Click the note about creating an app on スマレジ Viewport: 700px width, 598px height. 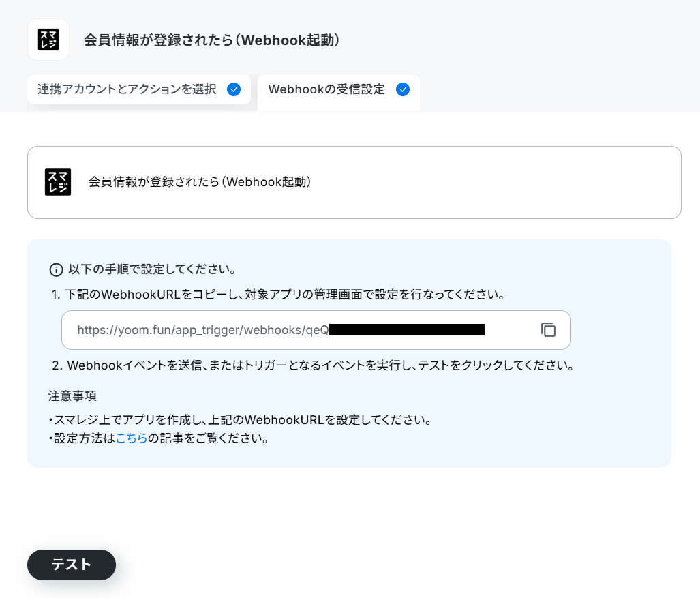click(x=240, y=420)
